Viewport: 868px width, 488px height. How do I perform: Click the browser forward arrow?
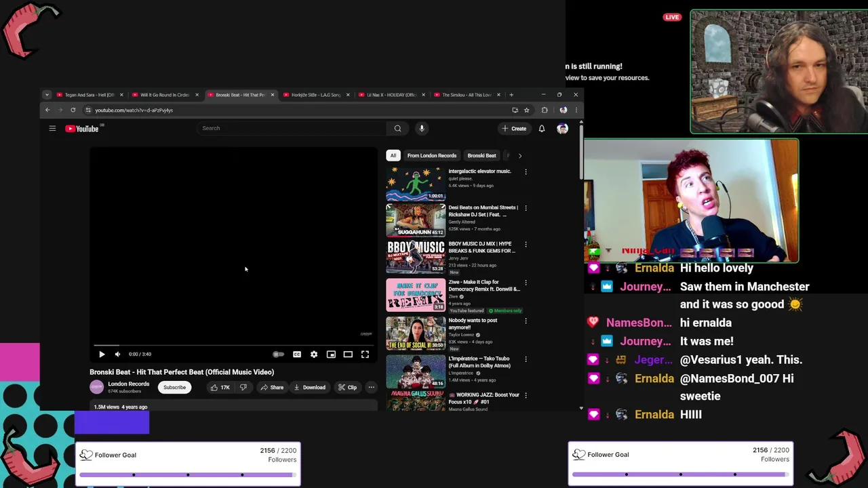[x=60, y=110]
